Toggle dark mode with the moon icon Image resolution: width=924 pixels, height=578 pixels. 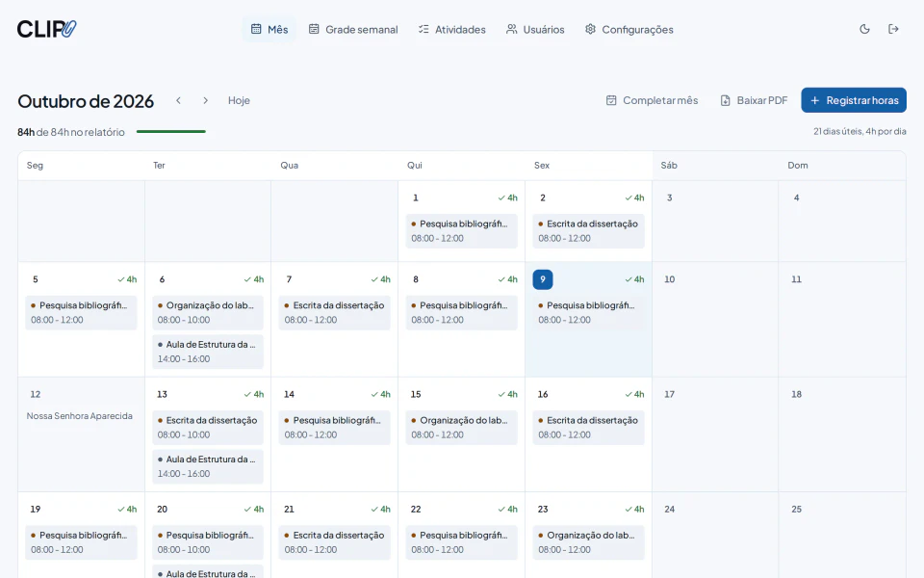coord(864,29)
